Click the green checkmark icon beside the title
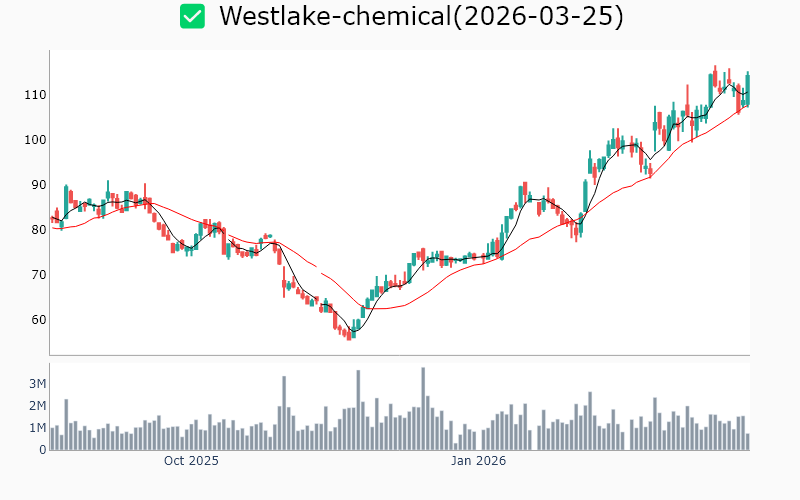The image size is (800, 500). click(x=192, y=16)
